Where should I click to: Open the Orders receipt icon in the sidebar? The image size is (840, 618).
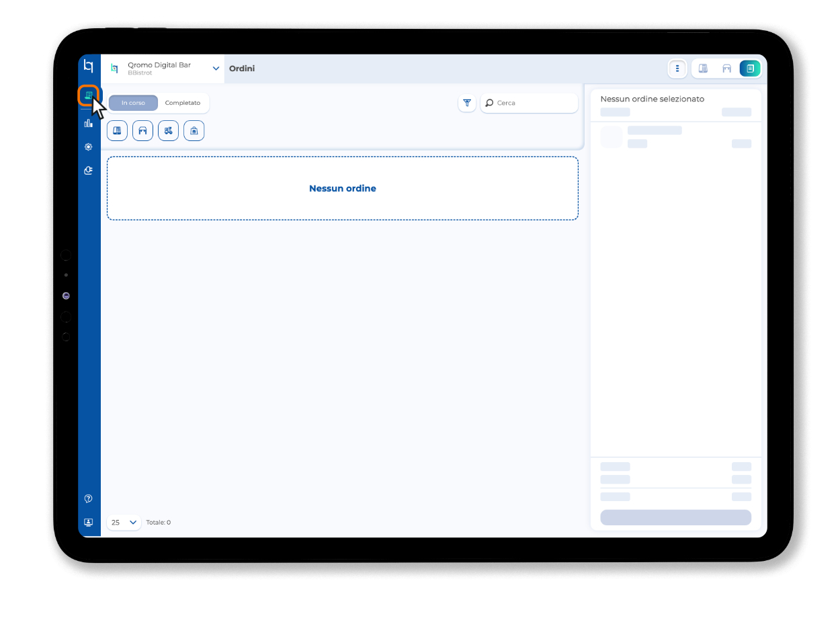[x=88, y=95]
